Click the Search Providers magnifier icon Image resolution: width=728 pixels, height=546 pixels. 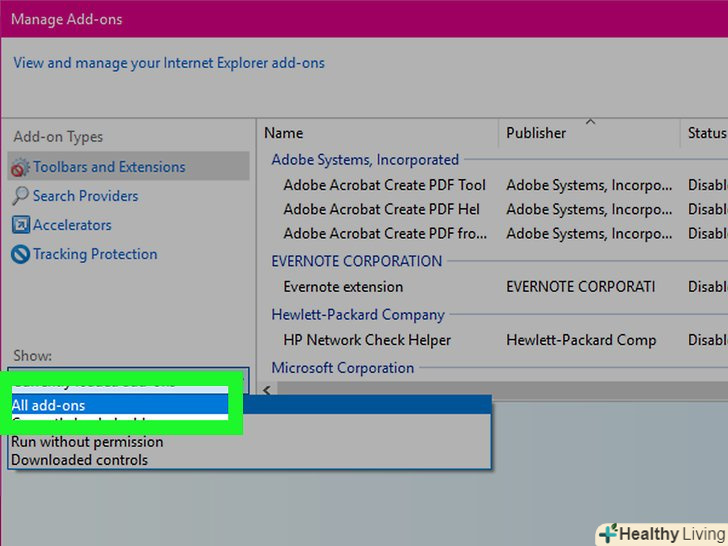(x=20, y=196)
